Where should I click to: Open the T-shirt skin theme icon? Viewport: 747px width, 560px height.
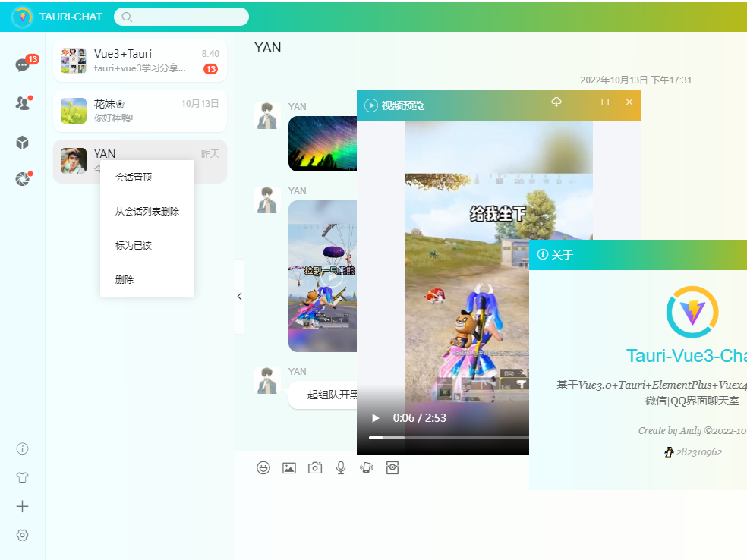click(22, 477)
